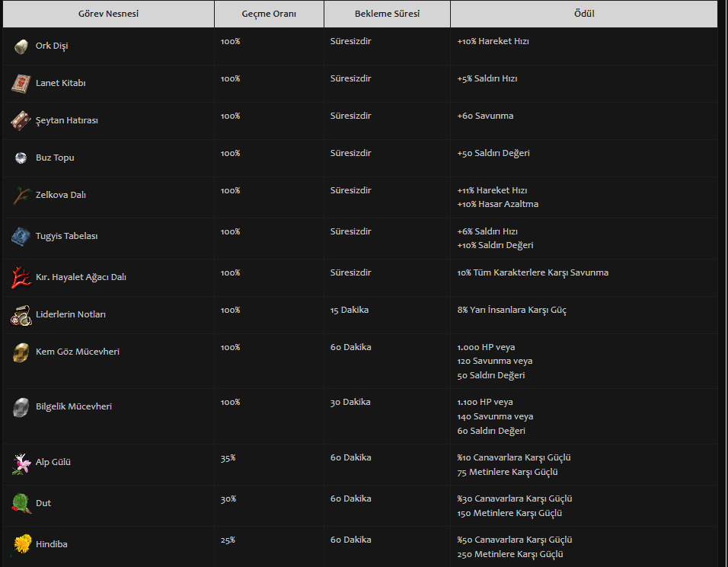Select the Zelkova Dalı branch icon
This screenshot has height=567, width=728.
tap(21, 196)
